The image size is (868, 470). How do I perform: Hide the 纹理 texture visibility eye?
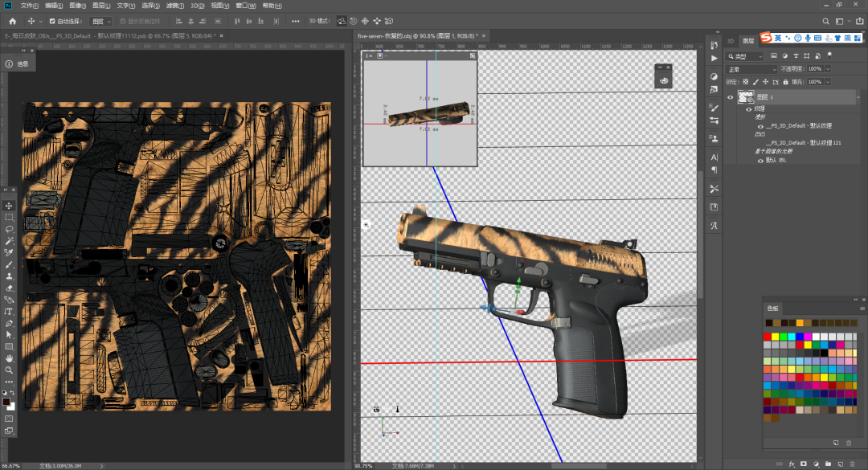click(748, 109)
